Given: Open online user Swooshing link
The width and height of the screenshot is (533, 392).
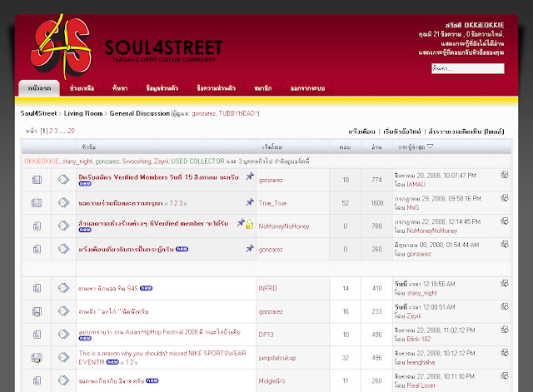Looking at the screenshot, I should click(137, 161).
